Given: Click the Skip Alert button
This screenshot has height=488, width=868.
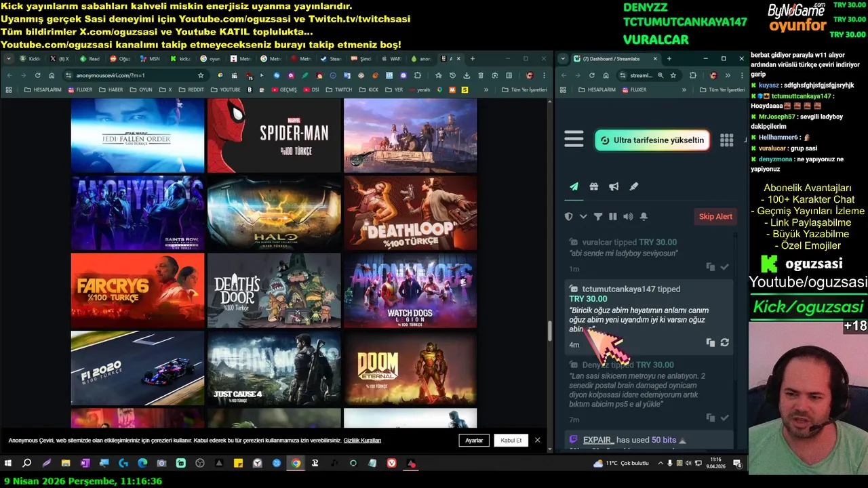Looking at the screenshot, I should (715, 216).
